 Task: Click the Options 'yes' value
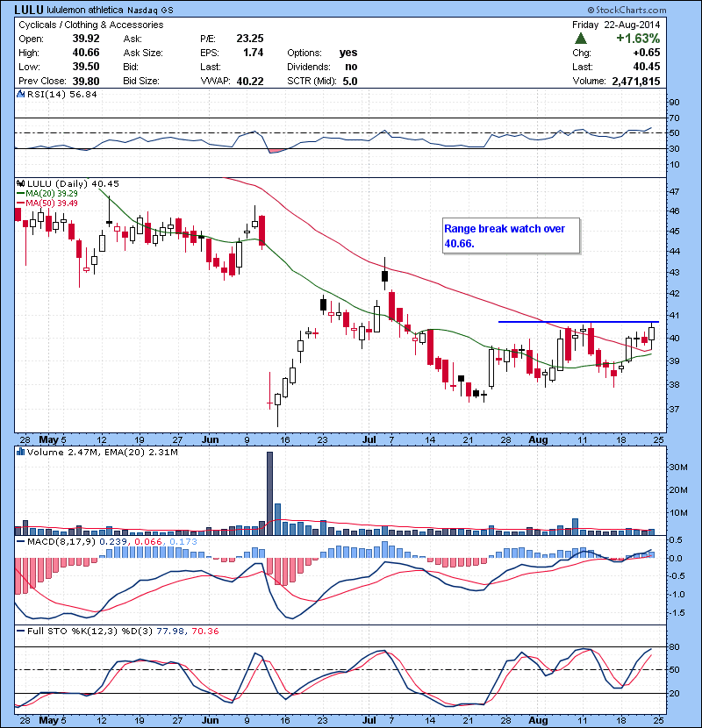pos(348,53)
